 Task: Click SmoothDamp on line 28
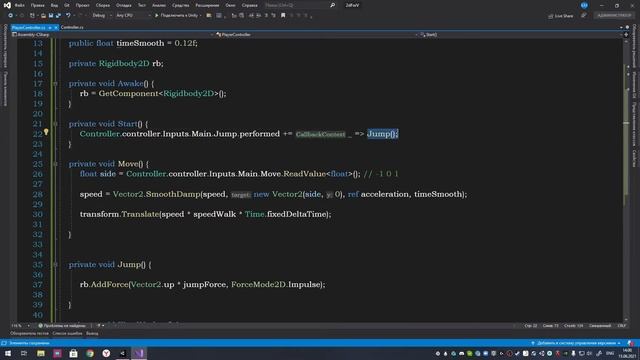click(173, 194)
